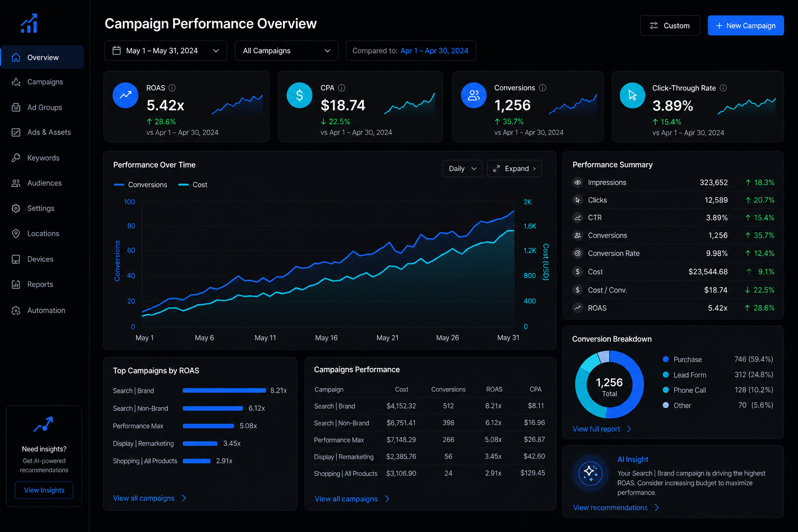Click the CTR chart icon in summary
The width and height of the screenshot is (798, 532).
tap(578, 218)
